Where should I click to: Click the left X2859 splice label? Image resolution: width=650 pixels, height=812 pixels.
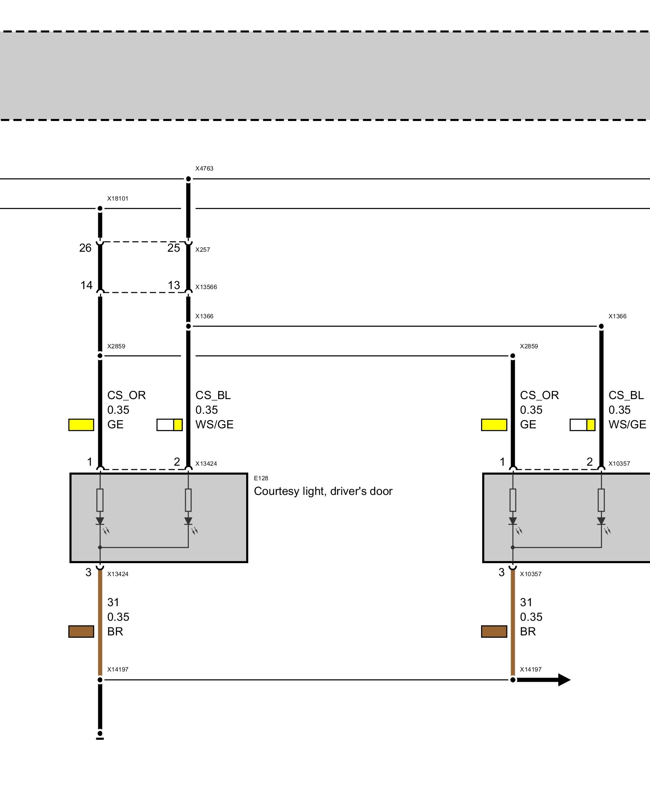click(x=116, y=346)
